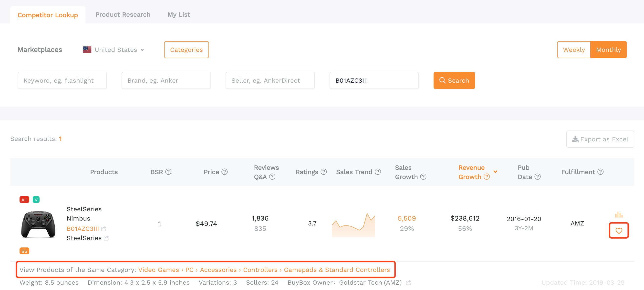Viewport: 644px width, 290px height.
Task: Show Sales Trend help icon
Action: pyautogui.click(x=378, y=172)
